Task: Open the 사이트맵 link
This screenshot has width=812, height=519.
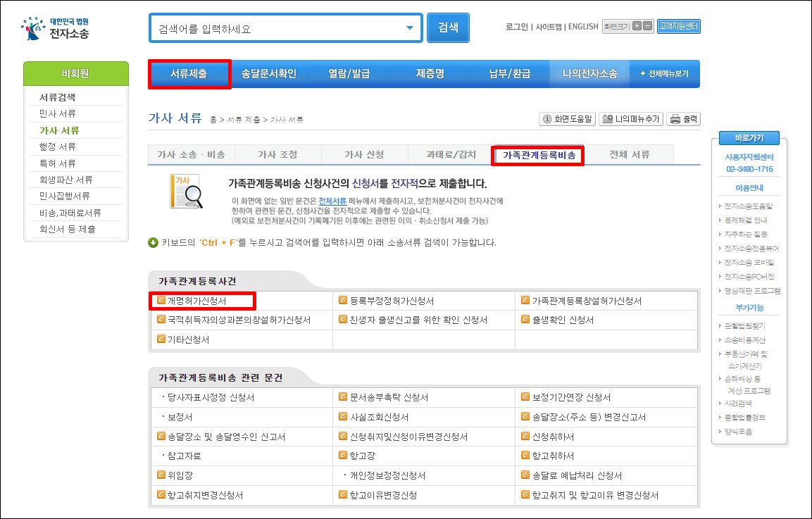Action: tap(548, 27)
